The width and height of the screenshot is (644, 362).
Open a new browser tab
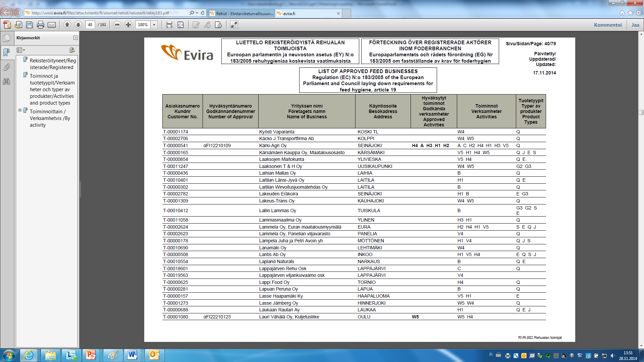(x=346, y=13)
